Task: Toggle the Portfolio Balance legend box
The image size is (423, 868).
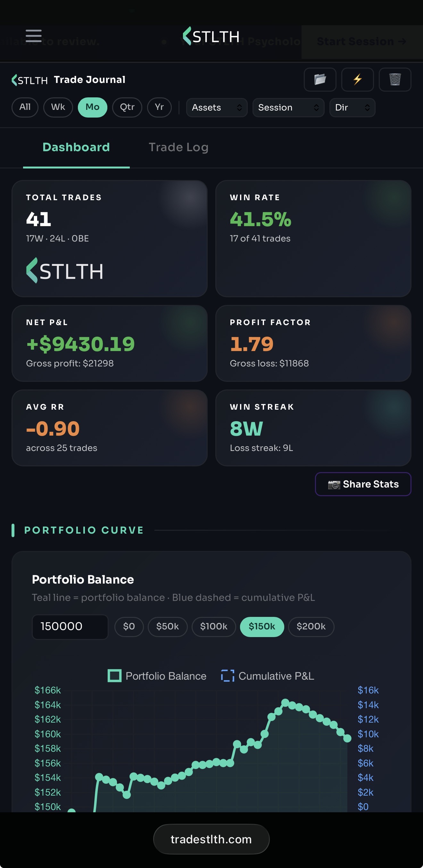Action: [114, 676]
